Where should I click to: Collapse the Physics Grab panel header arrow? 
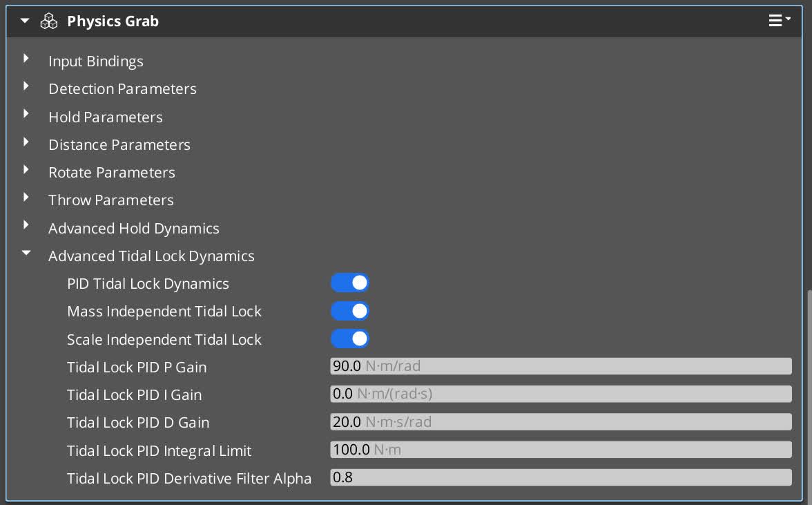click(25, 21)
